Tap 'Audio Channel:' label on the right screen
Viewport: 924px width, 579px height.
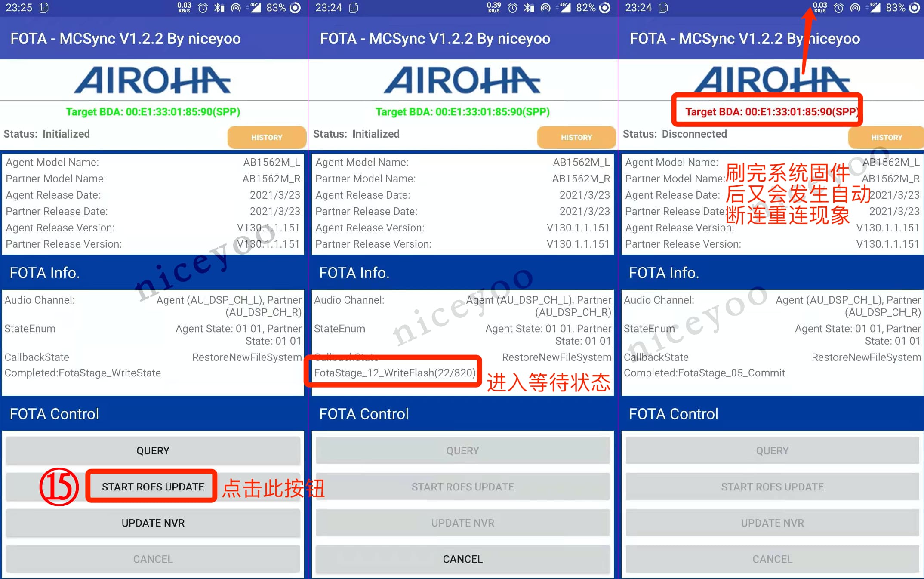659,300
